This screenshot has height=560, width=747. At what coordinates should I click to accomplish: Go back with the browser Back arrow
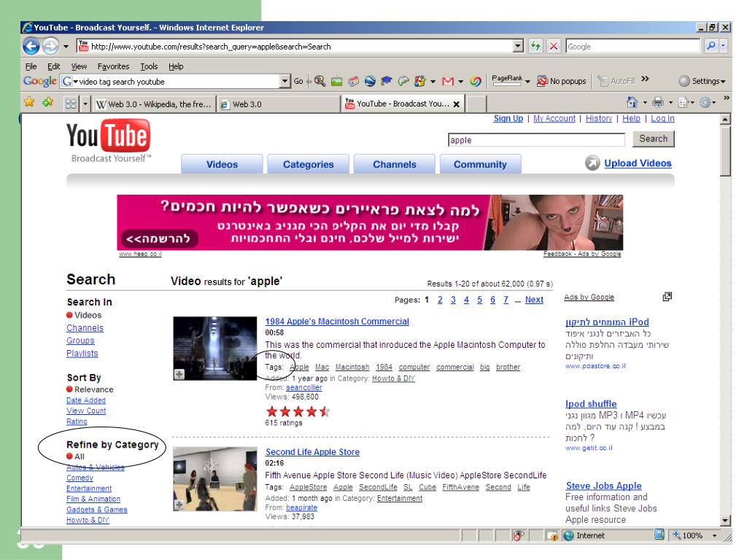click(x=31, y=46)
